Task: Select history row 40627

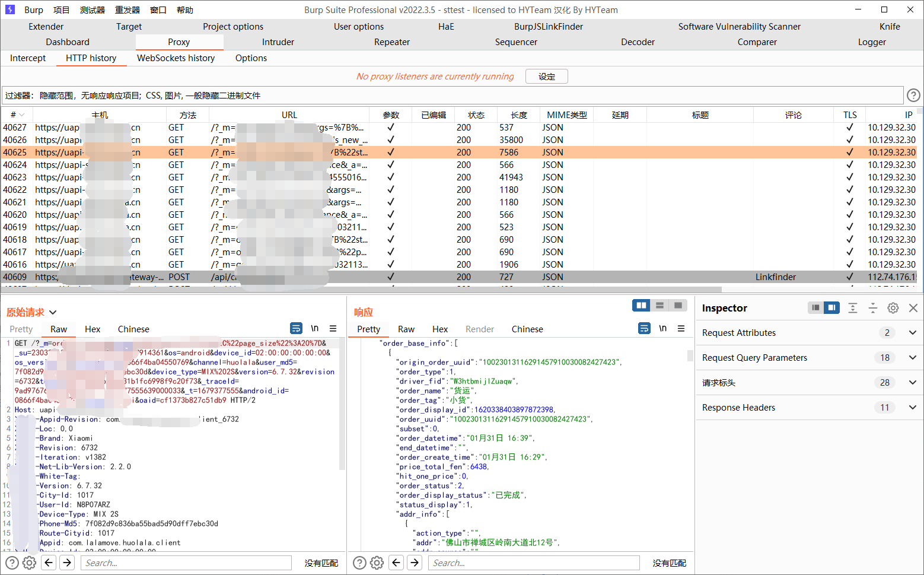Action: pos(458,128)
